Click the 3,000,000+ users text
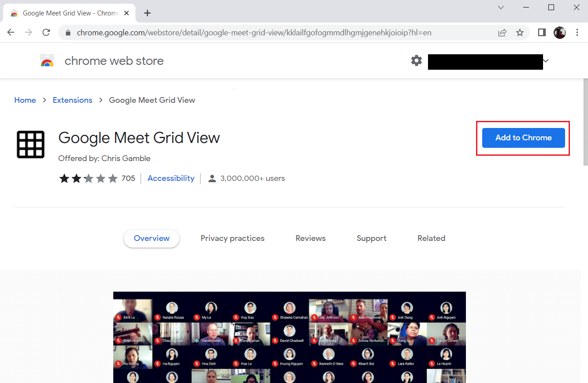 (x=253, y=178)
